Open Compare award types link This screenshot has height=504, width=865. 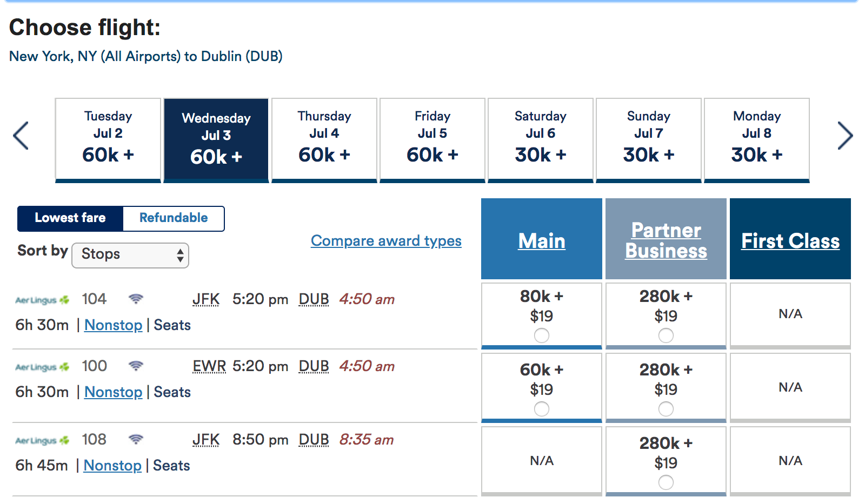[x=386, y=241]
